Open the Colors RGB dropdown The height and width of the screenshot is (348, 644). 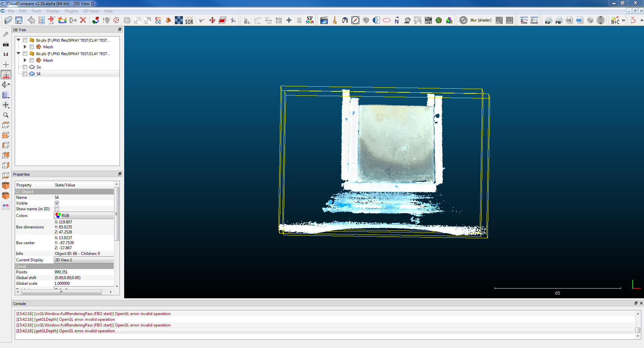click(84, 215)
